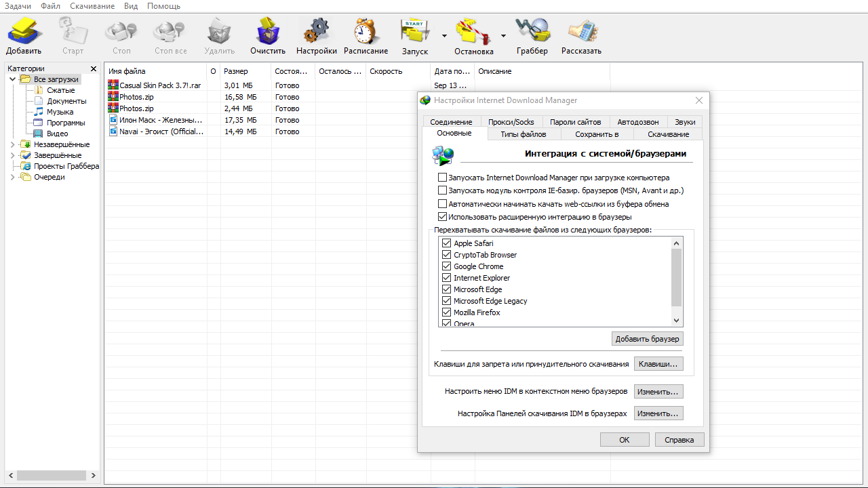Close the Категории panel with X
868x488 pixels.
(x=94, y=68)
